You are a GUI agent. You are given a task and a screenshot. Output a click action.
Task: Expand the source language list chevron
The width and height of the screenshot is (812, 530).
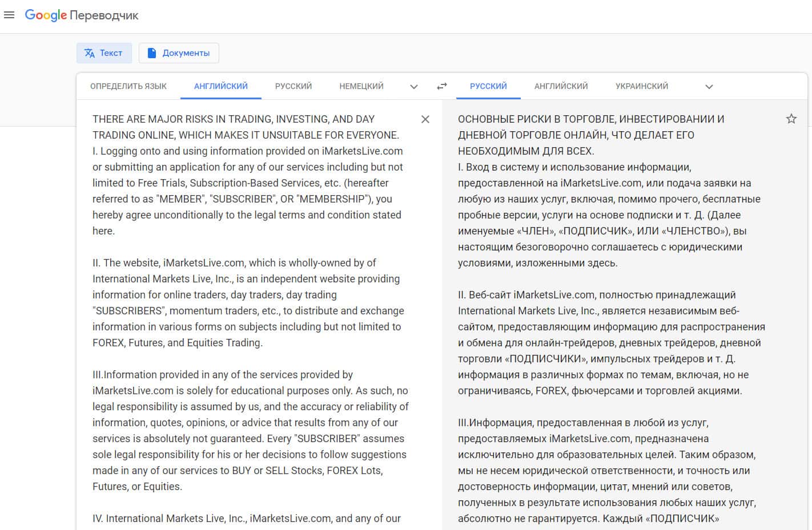pos(414,87)
